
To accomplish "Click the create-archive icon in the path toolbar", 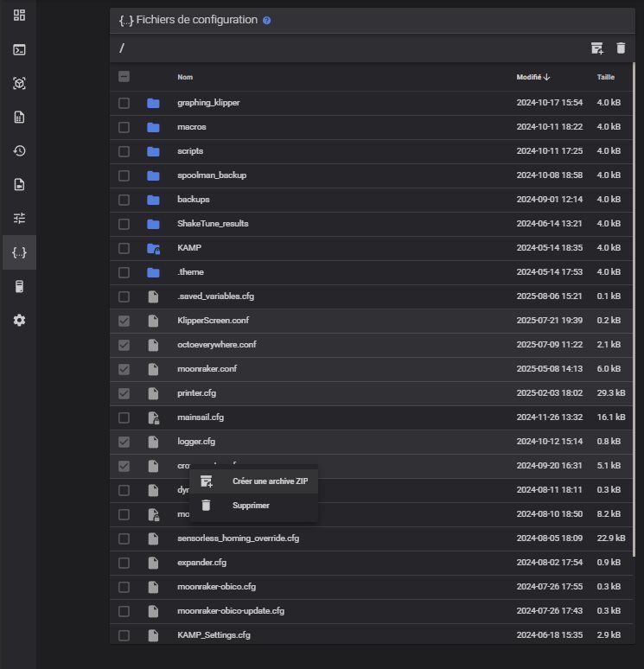I will tap(597, 48).
